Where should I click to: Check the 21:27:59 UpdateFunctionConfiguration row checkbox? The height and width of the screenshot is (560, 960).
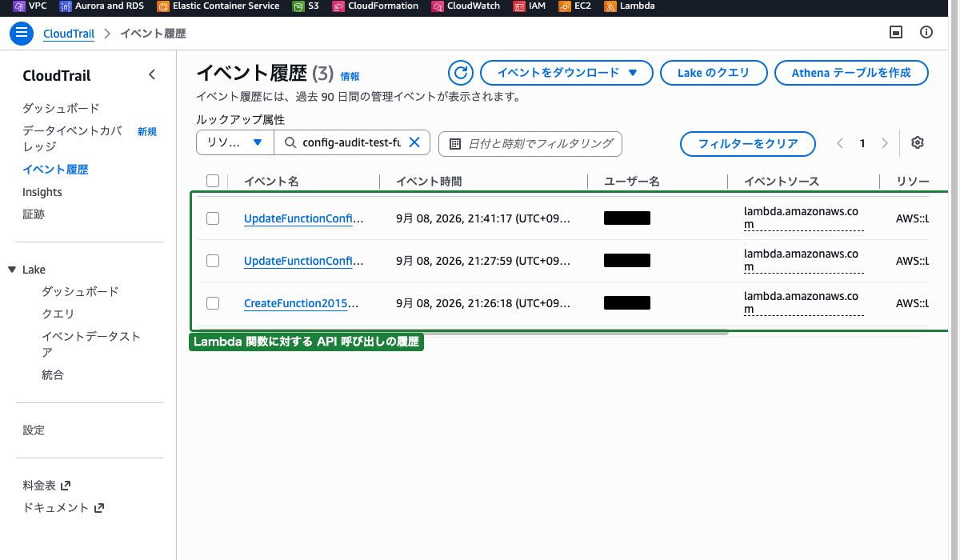pos(213,261)
